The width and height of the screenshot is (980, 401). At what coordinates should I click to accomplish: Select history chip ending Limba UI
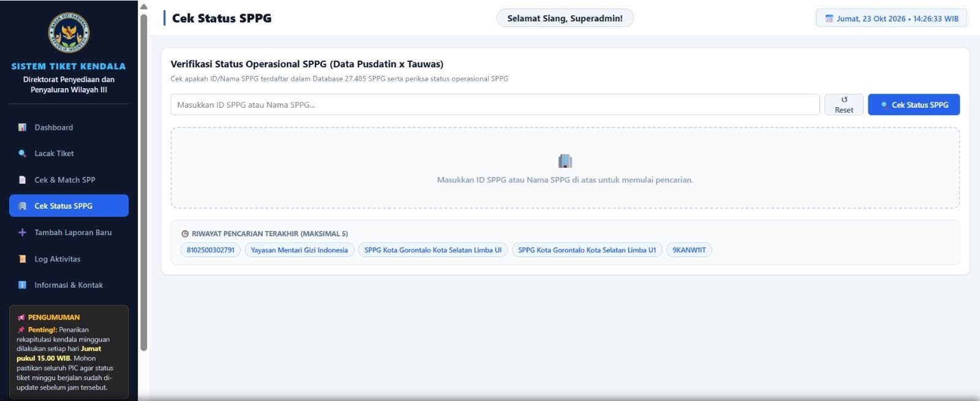pyautogui.click(x=432, y=250)
